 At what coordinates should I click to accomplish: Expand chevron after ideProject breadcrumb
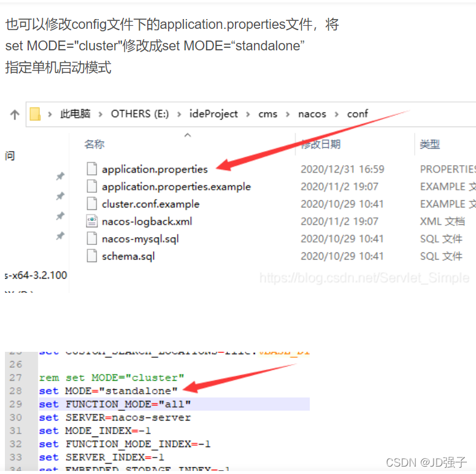[x=248, y=115]
